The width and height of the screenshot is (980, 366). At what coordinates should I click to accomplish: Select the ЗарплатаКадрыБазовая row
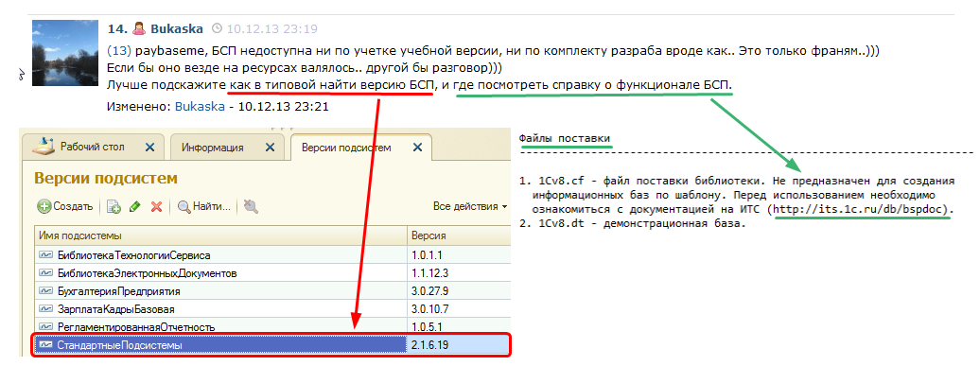pyautogui.click(x=272, y=309)
